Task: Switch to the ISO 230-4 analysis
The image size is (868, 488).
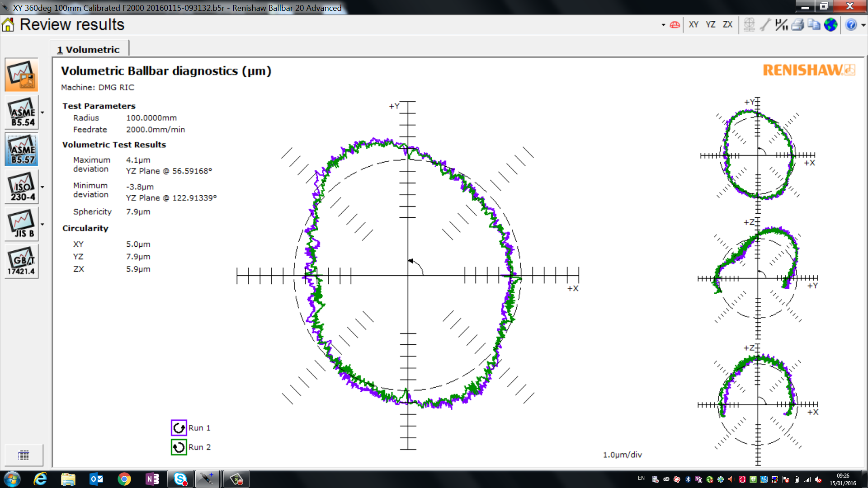Action: point(21,186)
